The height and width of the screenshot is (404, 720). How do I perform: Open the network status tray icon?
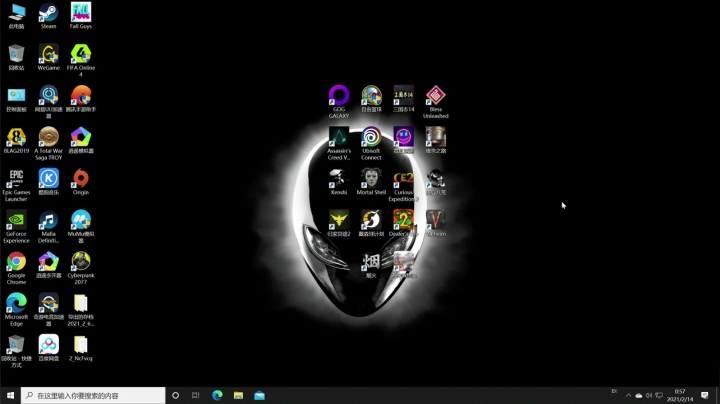click(659, 395)
